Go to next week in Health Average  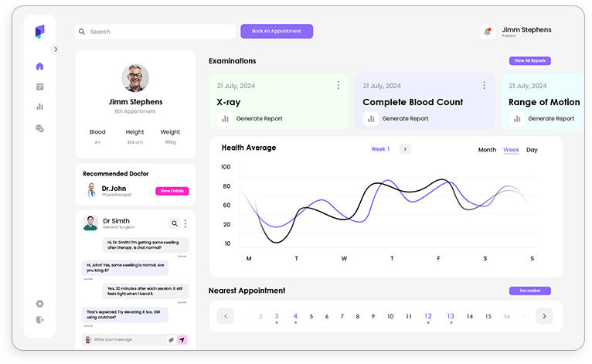point(405,149)
